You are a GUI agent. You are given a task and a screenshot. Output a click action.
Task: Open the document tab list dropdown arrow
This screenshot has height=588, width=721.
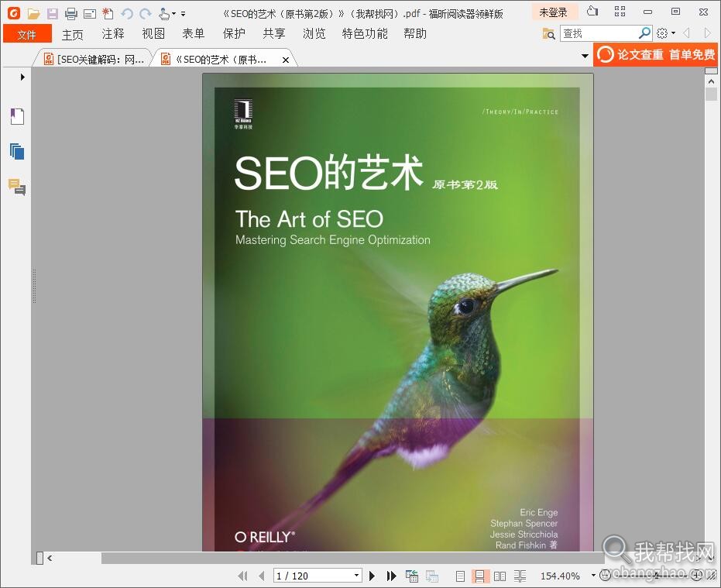[x=585, y=56]
